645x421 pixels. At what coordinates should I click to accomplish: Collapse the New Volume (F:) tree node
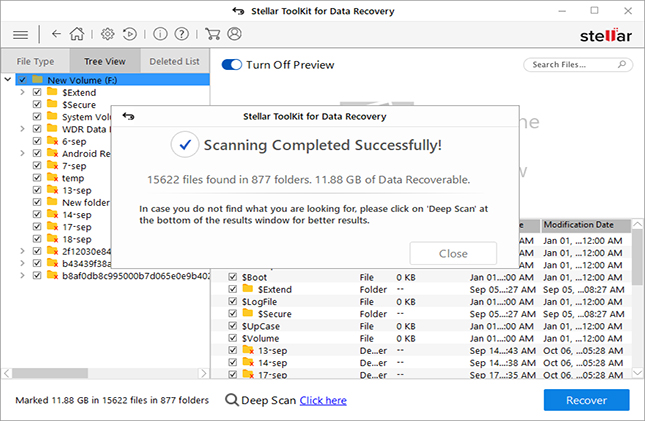8,79
